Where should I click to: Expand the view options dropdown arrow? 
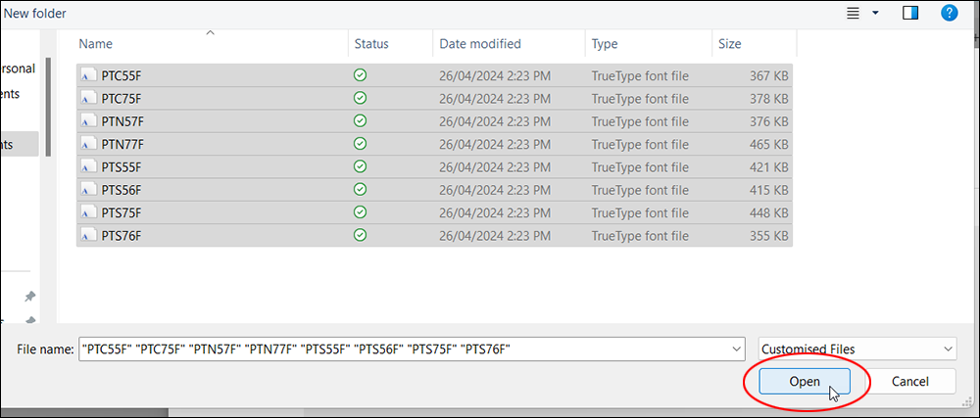(875, 13)
